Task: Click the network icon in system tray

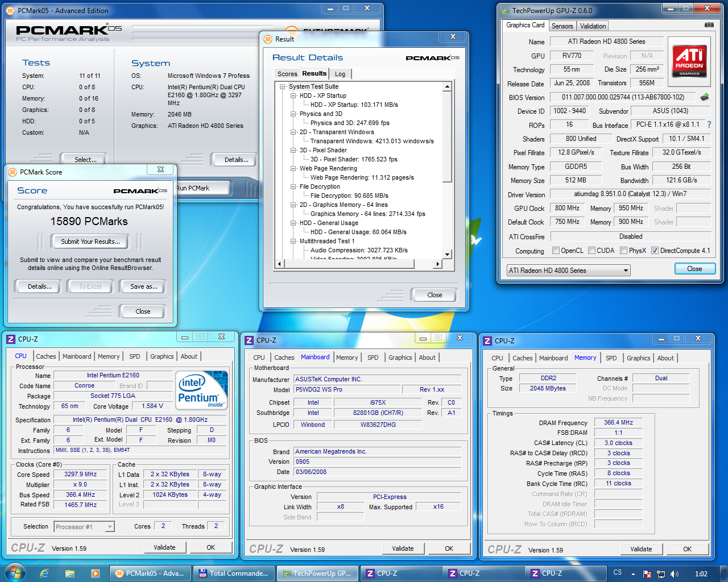Action: (661, 574)
